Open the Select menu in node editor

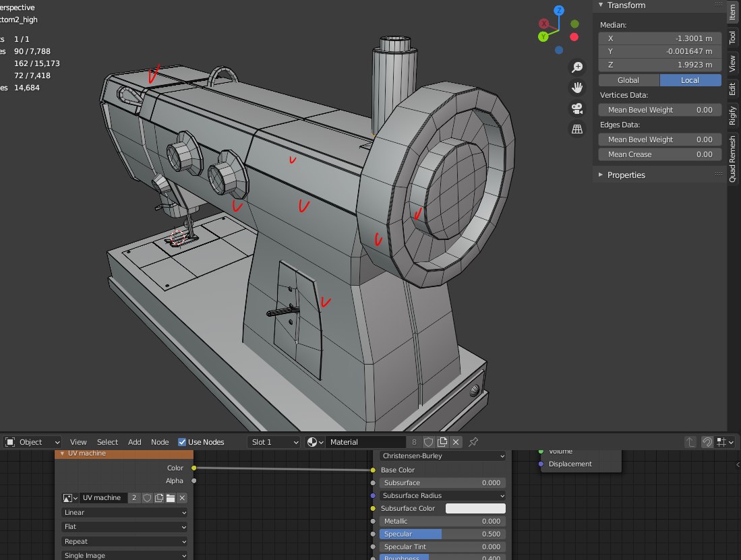coord(107,442)
